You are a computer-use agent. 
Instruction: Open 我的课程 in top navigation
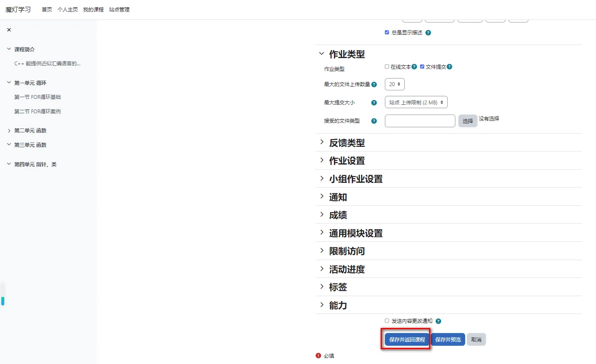(93, 10)
